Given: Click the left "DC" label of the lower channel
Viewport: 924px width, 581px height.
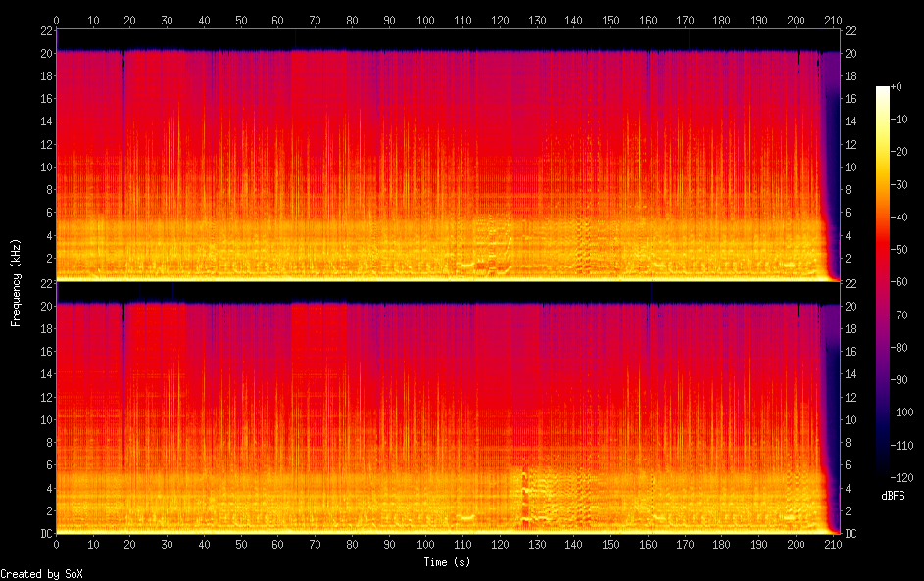Looking at the screenshot, I should (x=44, y=534).
